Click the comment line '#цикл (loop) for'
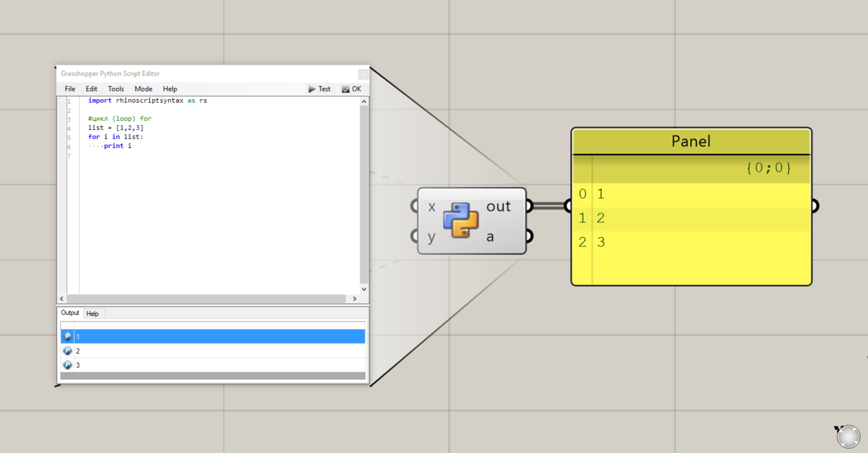This screenshot has width=868, height=453. click(120, 119)
